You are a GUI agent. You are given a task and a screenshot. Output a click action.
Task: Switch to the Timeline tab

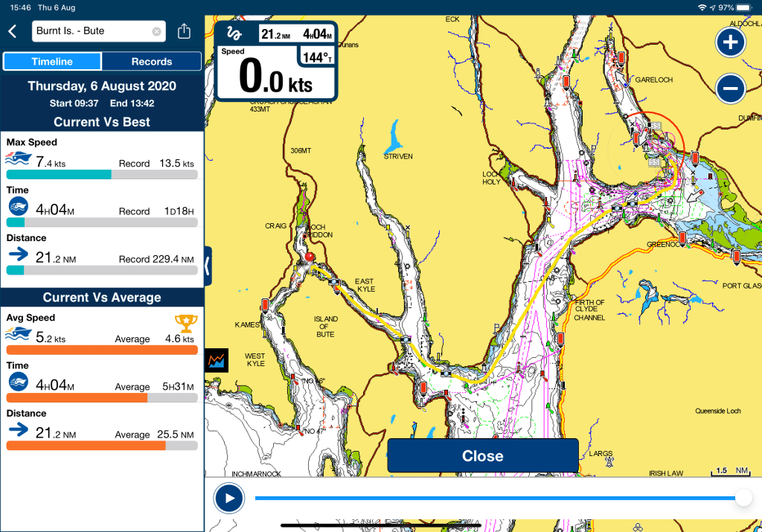tap(52, 62)
